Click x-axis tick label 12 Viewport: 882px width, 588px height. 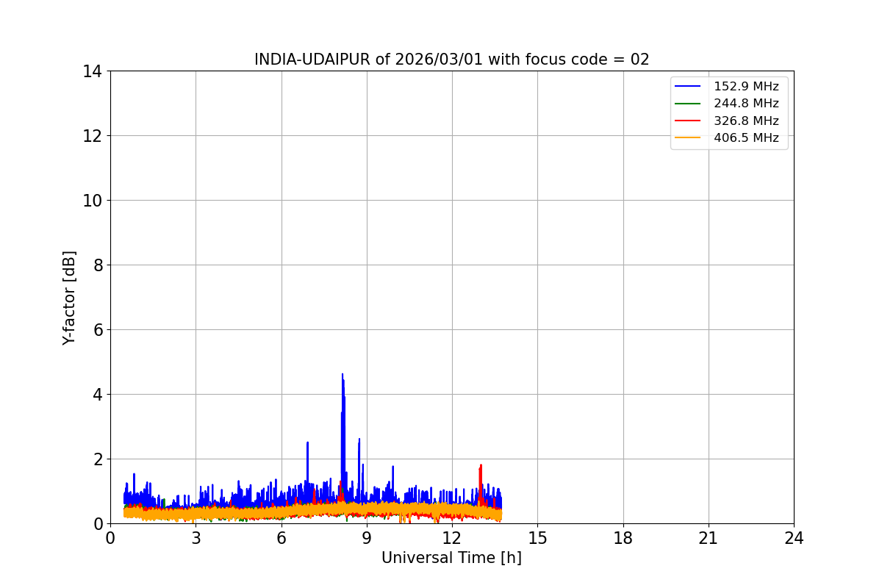(451, 538)
